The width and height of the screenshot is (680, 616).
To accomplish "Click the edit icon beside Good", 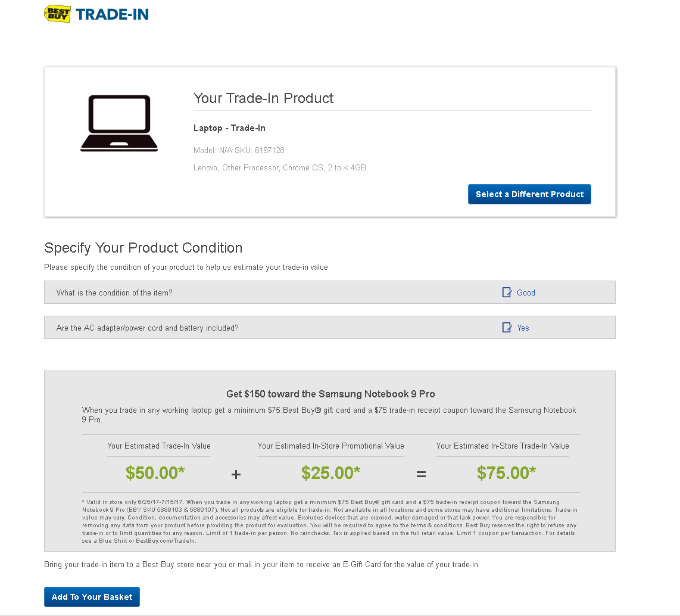I will pyautogui.click(x=507, y=293).
